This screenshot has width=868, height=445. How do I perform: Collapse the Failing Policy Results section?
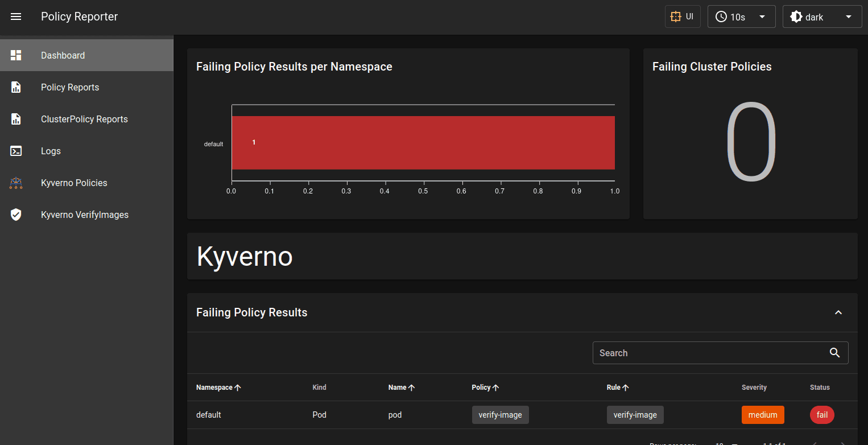pos(838,312)
